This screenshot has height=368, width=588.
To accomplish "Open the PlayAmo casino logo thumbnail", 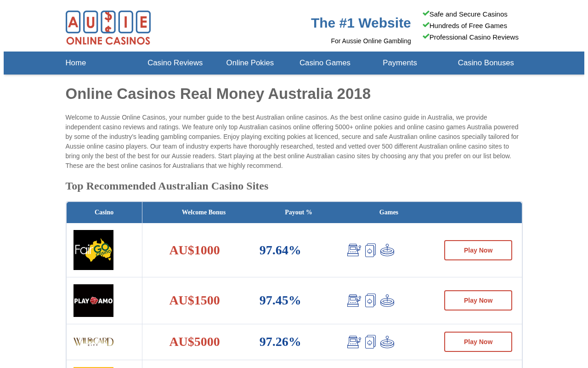I will click(93, 300).
